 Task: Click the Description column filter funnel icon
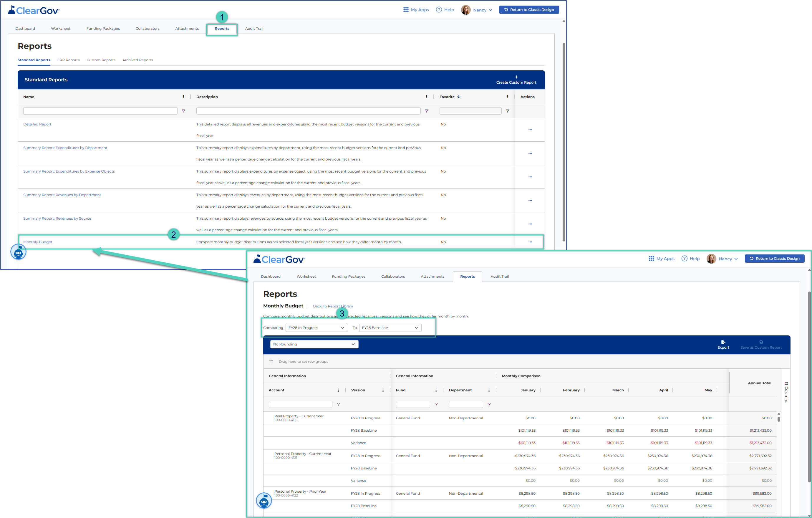tap(427, 111)
